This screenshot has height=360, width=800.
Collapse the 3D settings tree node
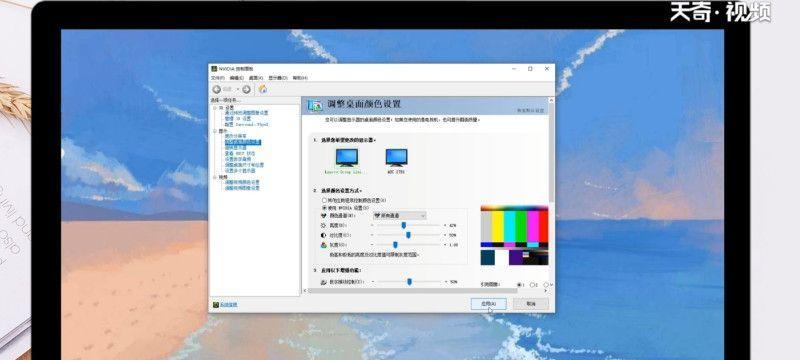pyautogui.click(x=214, y=108)
